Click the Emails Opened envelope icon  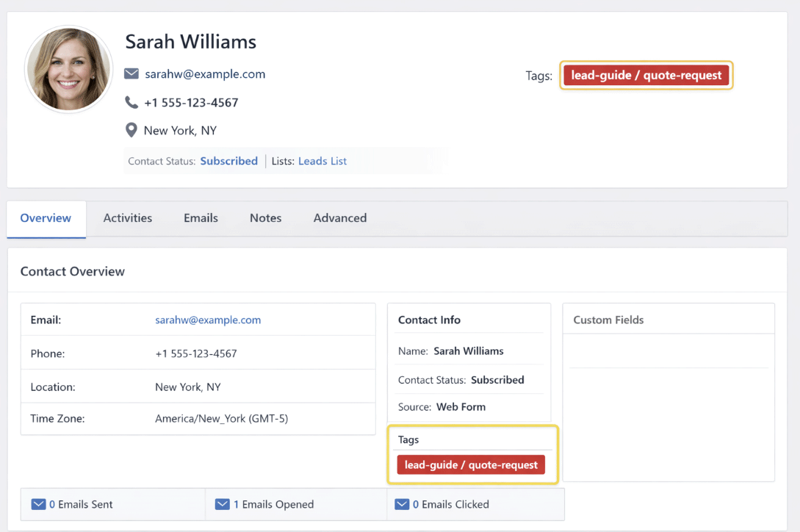tap(223, 504)
